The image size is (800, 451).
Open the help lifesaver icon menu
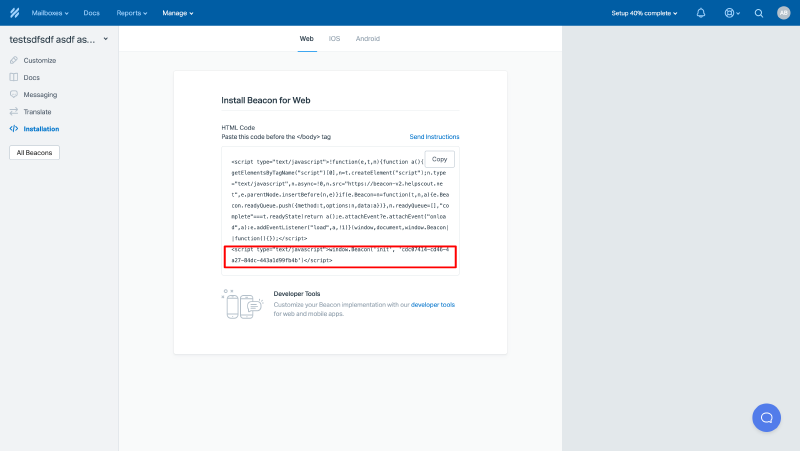[730, 13]
